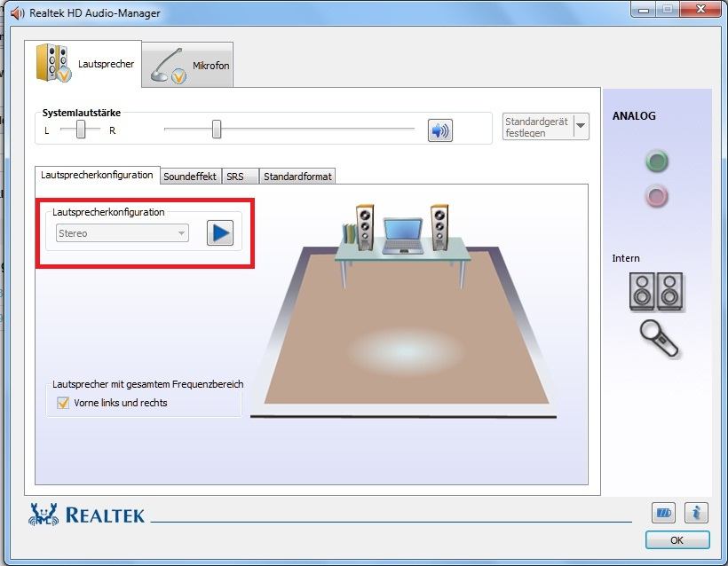
Task: Select the pink analog microphone jack
Action: click(656, 196)
